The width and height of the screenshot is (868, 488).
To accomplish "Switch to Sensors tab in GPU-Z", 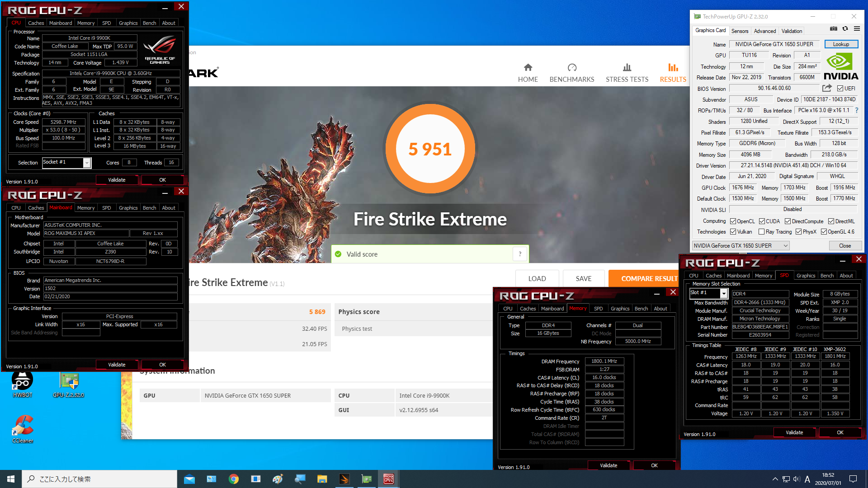I will pyautogui.click(x=740, y=31).
